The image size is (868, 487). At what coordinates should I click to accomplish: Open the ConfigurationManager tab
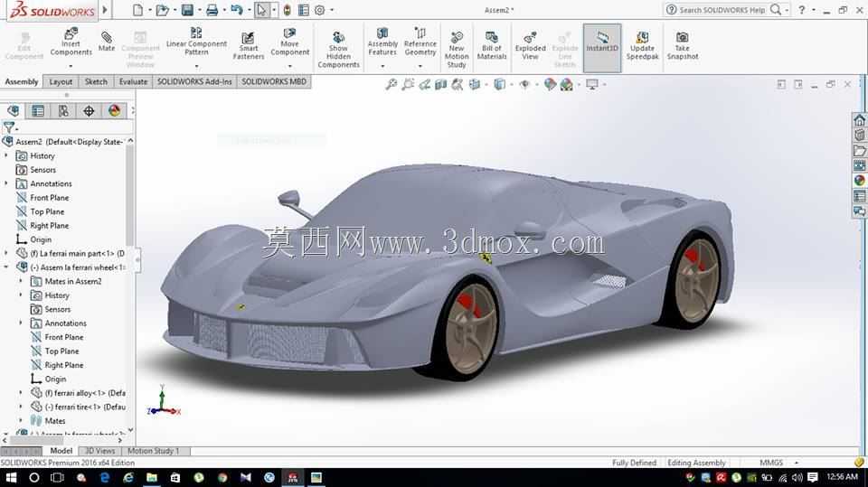pyautogui.click(x=63, y=110)
